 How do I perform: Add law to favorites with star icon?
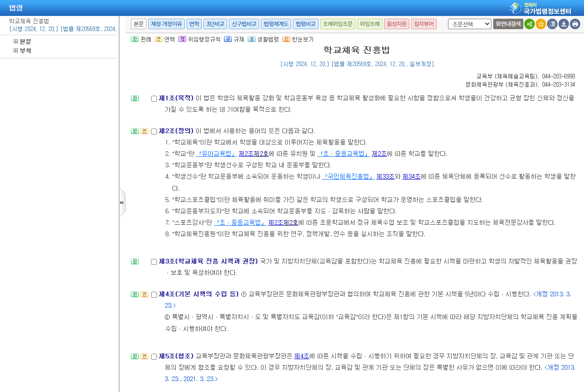coord(541,24)
